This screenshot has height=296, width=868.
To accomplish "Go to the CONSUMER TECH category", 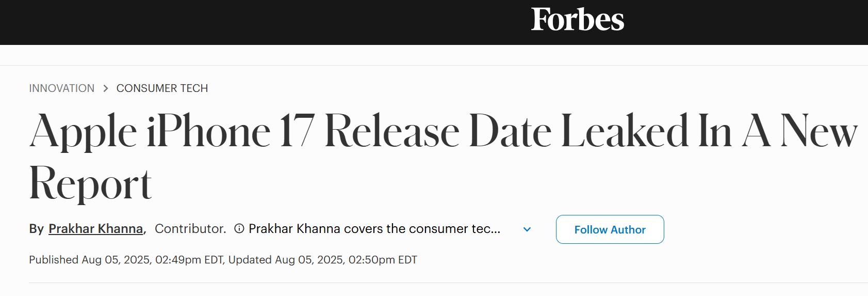I will 162,88.
